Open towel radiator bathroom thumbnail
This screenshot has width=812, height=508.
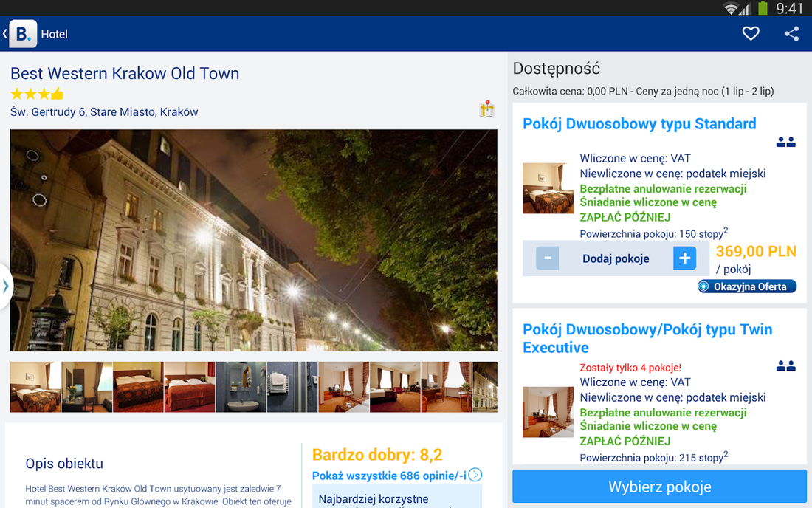(292, 387)
